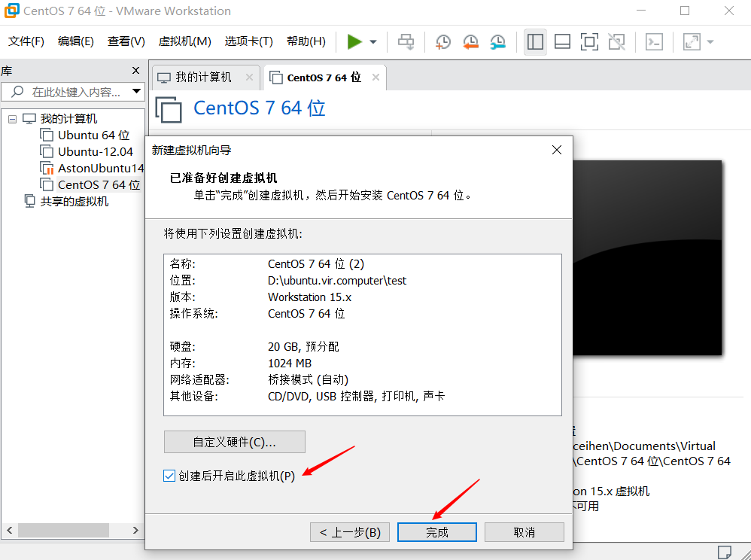Click the 自定义硬件(C)... button
This screenshot has width=751, height=560.
[x=234, y=442]
